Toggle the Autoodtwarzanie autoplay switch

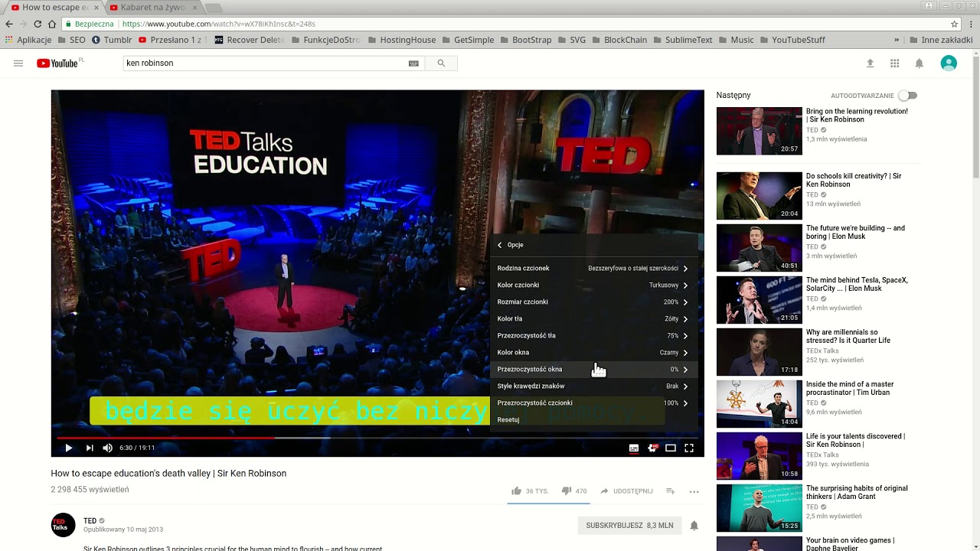907,96
